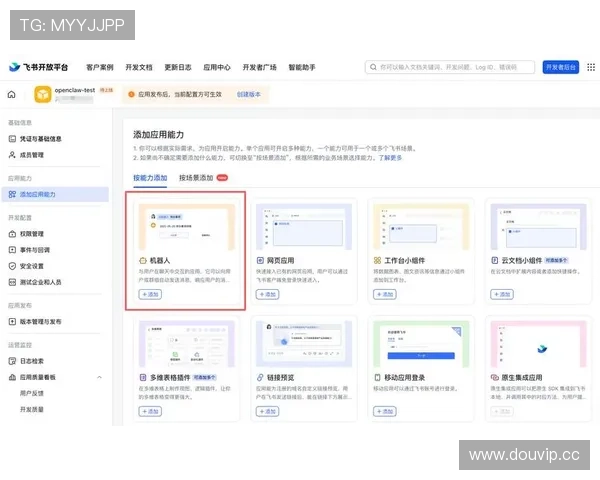Add the 云文档小组件 capability
Viewport: 600px width, 480px height.
(502, 294)
